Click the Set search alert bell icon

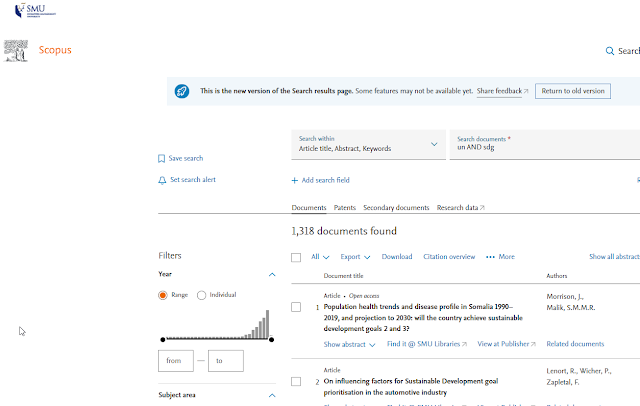pyautogui.click(x=162, y=180)
